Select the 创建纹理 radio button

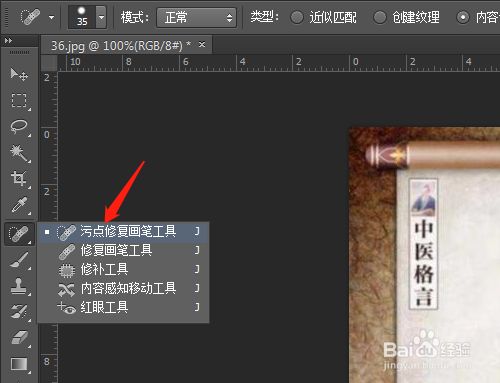380,17
